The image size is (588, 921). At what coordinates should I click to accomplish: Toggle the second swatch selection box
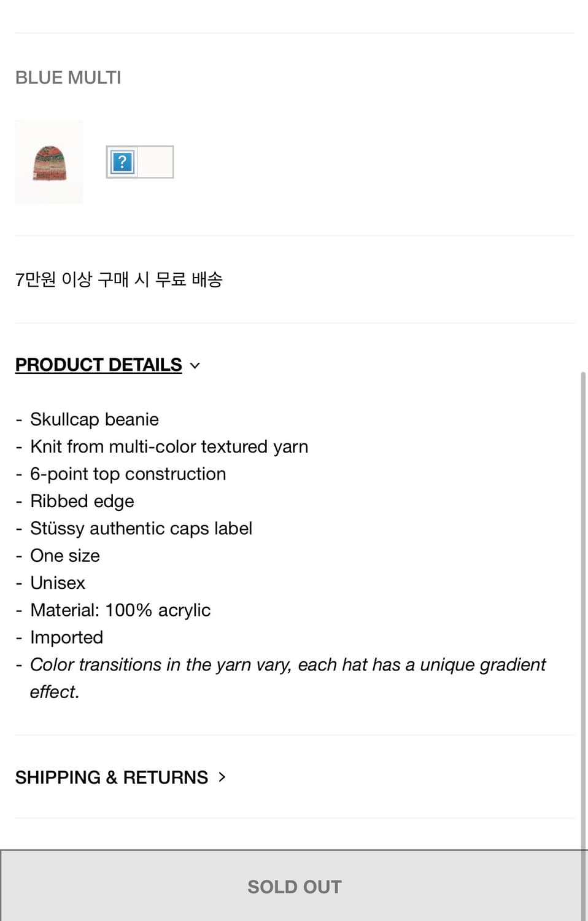coord(139,161)
